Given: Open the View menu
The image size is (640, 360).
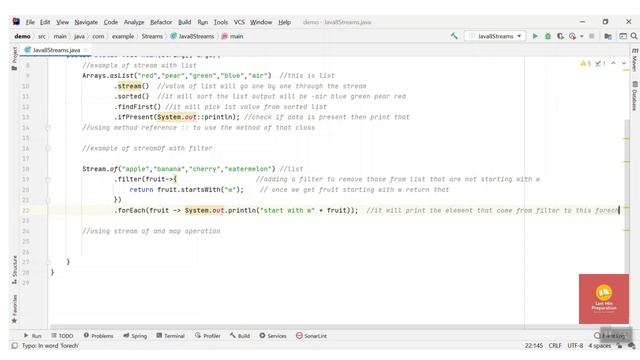Looking at the screenshot, I should pyautogui.click(x=62, y=22).
